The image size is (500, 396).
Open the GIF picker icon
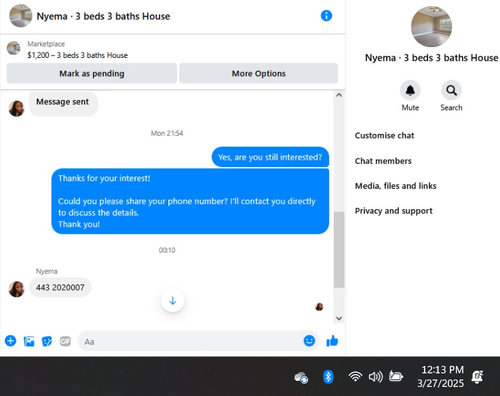click(x=65, y=341)
